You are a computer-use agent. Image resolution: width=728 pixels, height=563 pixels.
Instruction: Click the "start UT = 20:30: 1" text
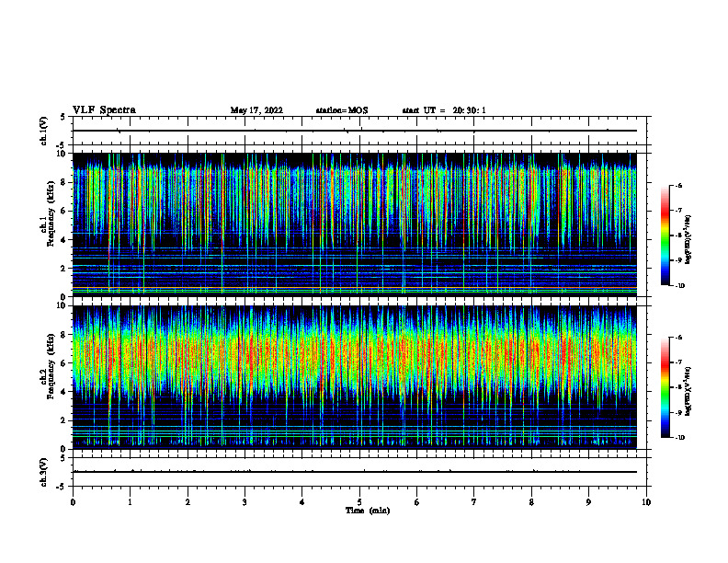pyautogui.click(x=444, y=110)
